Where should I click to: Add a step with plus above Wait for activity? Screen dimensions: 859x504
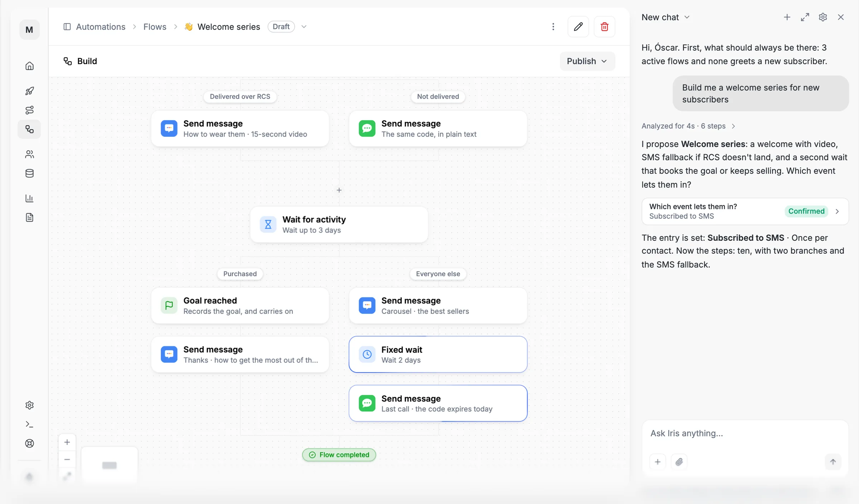(x=339, y=190)
